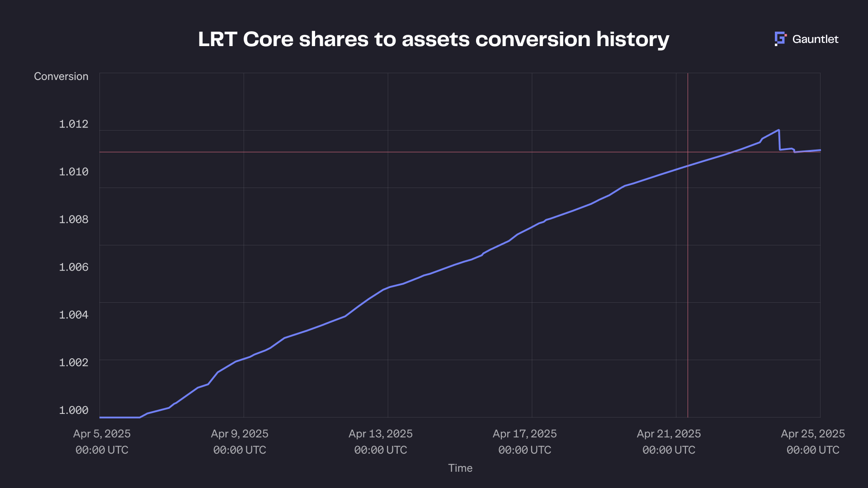
Task: Click the Apr 5, 2025 date label
Action: 102,434
